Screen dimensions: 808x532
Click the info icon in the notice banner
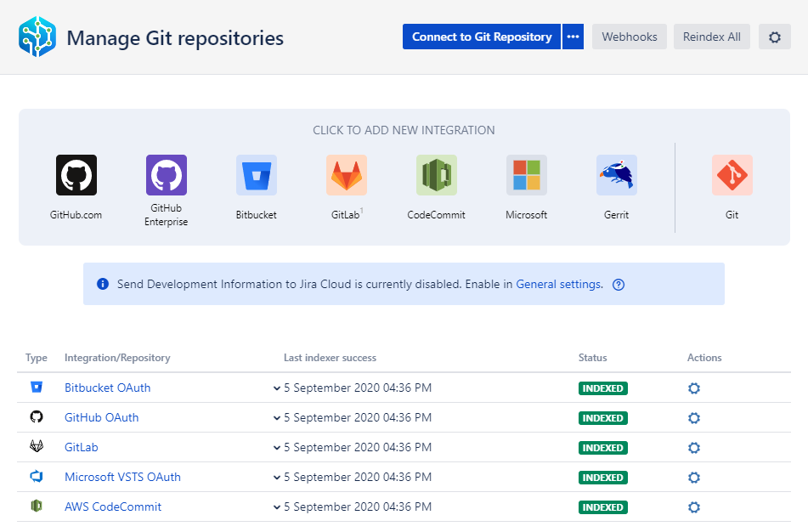coord(103,284)
